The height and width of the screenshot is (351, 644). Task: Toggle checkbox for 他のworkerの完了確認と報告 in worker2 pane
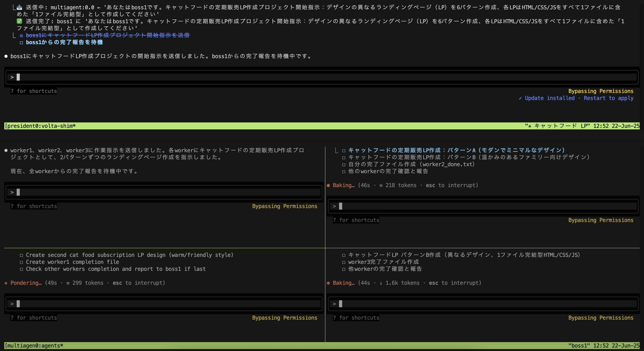point(344,171)
